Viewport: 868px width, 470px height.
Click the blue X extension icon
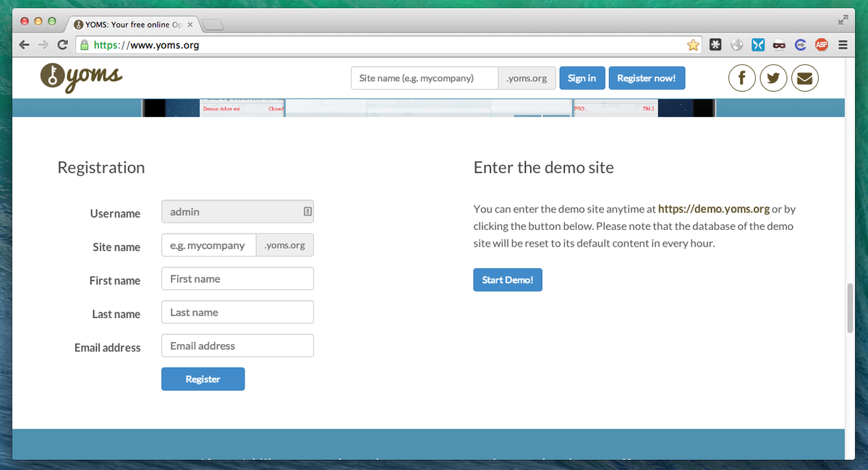point(757,45)
